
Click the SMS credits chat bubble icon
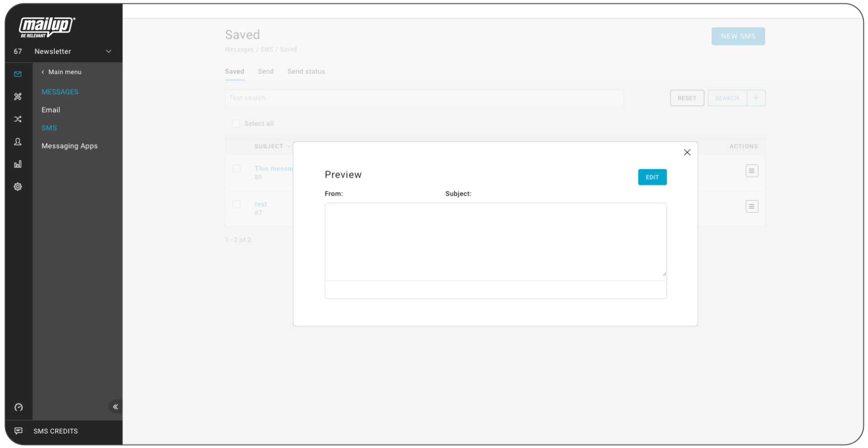[19, 431]
